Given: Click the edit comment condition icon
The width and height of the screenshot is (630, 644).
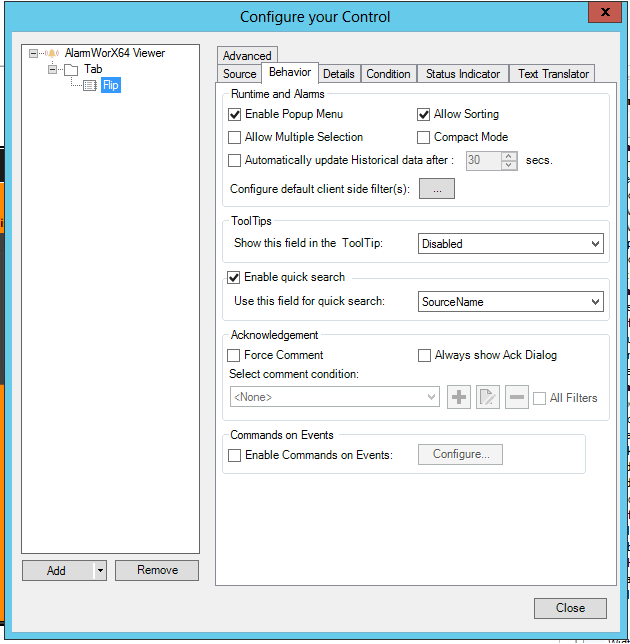Looking at the screenshot, I should [x=487, y=398].
